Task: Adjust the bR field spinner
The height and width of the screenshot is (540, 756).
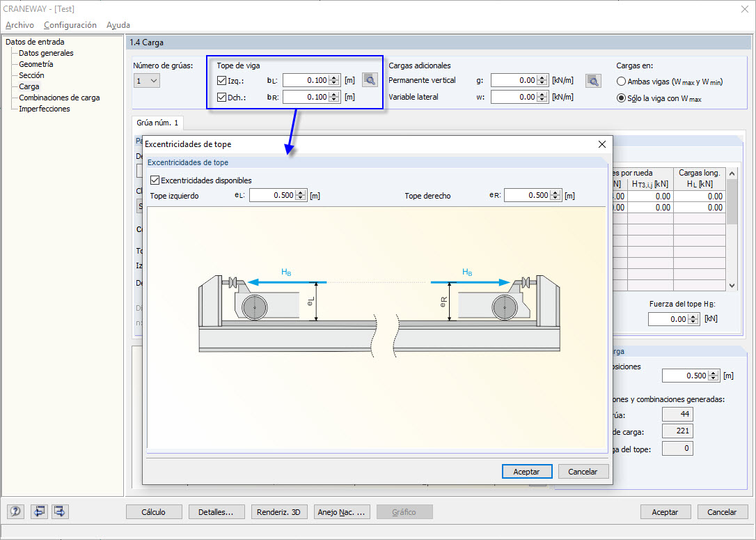Action: point(335,97)
